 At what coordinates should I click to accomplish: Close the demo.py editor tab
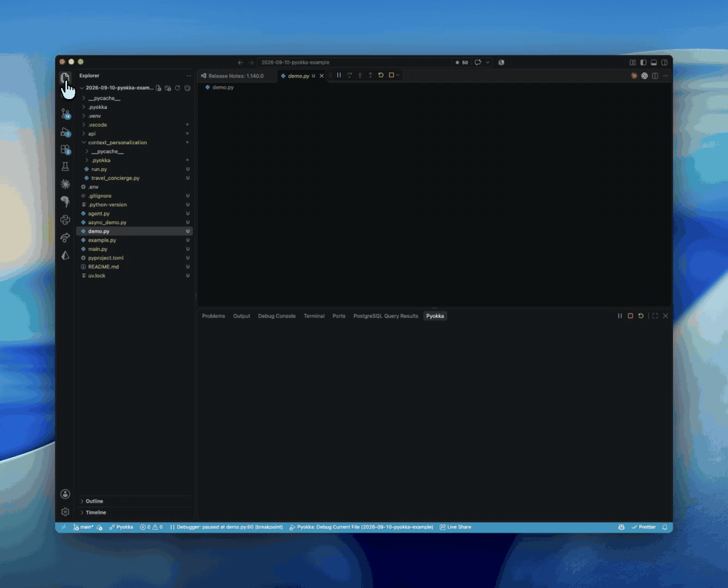(x=321, y=76)
